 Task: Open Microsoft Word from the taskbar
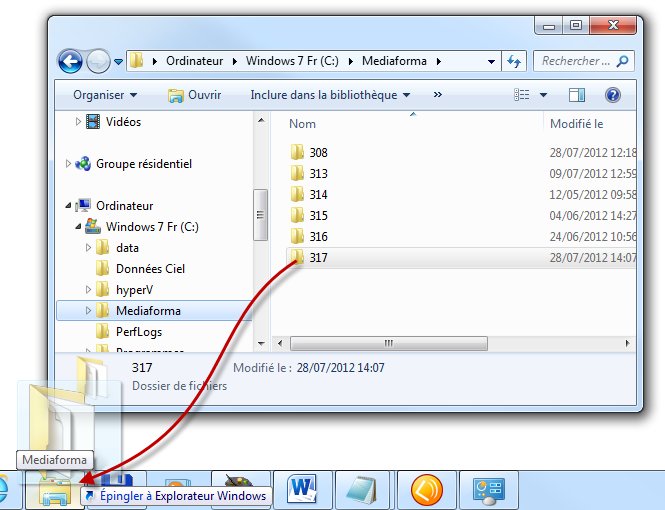click(301, 490)
